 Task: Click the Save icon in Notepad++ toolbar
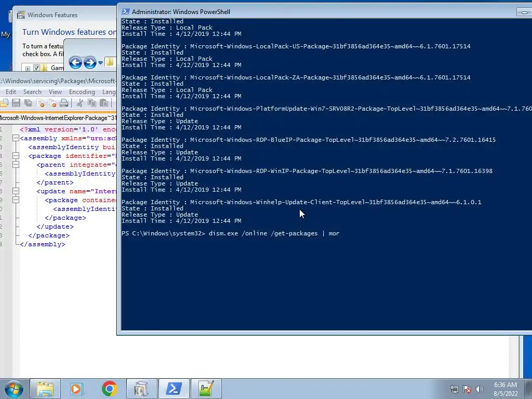16,103
